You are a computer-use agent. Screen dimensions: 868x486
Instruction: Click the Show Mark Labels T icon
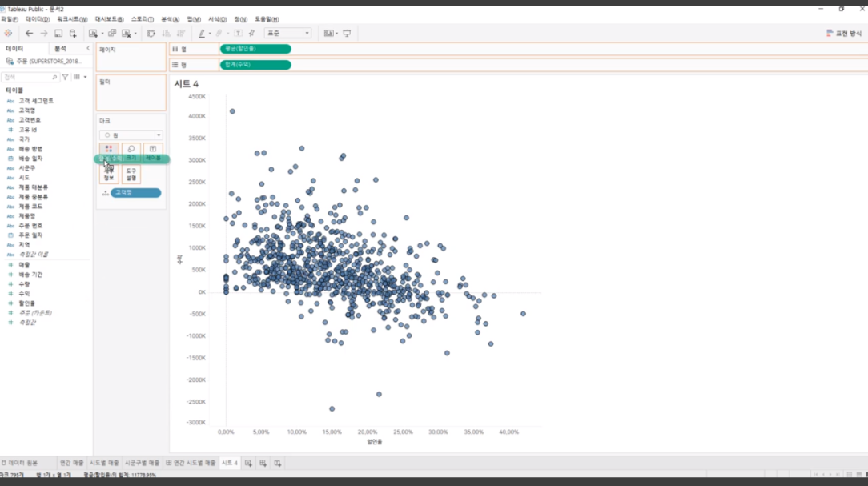tap(238, 33)
